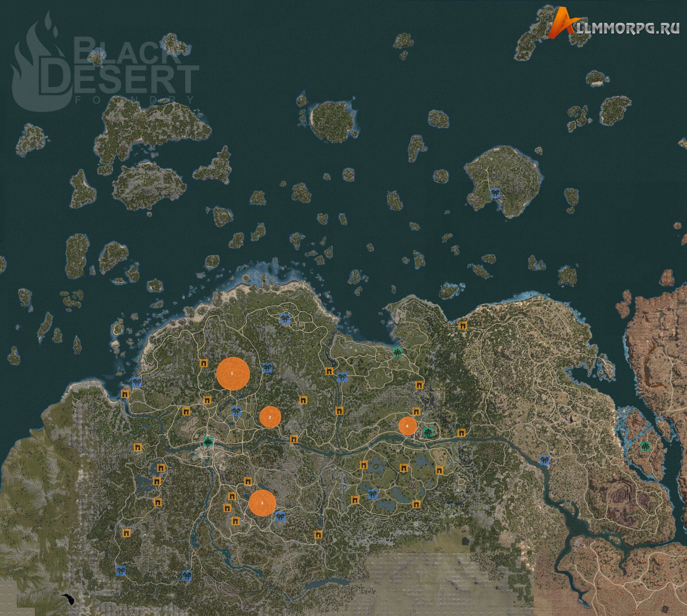The image size is (687, 616).
Task: Click the northernmost blue village icon on the mainland
Action: tap(285, 319)
